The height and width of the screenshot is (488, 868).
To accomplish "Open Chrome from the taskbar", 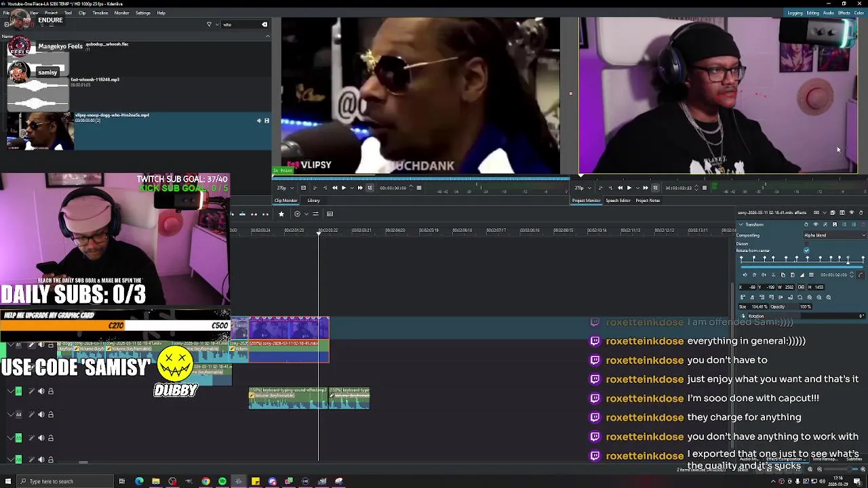I will 205,481.
